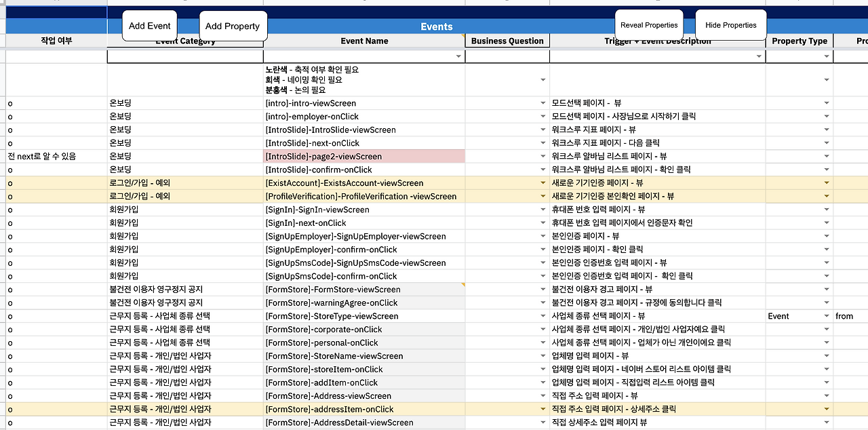Select the [IntroSlide]-IntroSlide-viewScreen cell
Screen dimensions: 868x430
click(x=364, y=130)
